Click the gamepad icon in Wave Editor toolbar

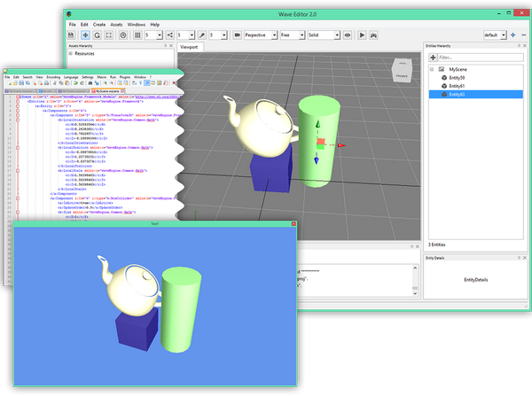tap(373, 35)
